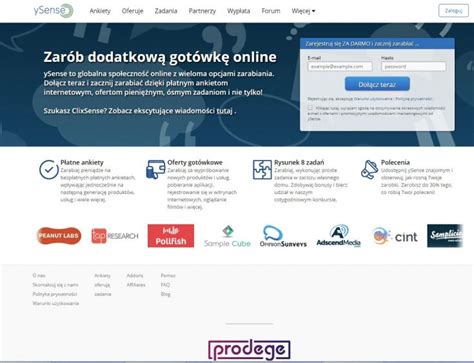The height and width of the screenshot is (363, 474).
Task: Open the FAQ footer link
Action: click(165, 285)
